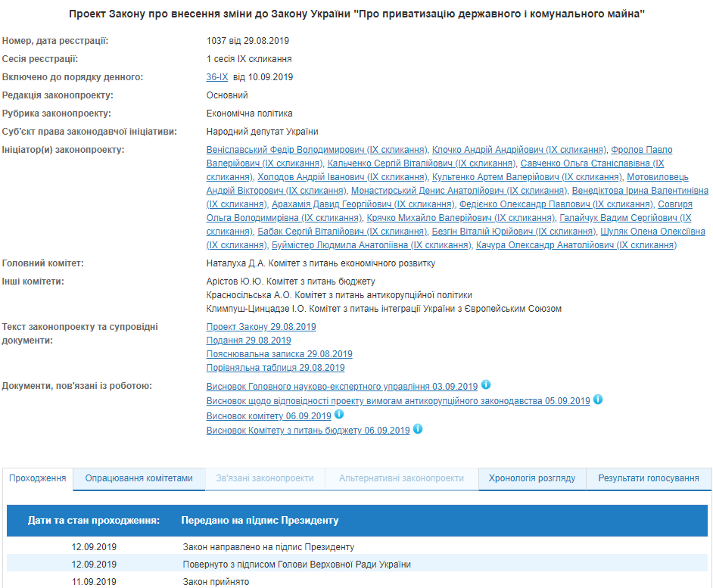713x588 pixels.
Task: Open the Хронологія розгляду tab
Action: [x=532, y=478]
